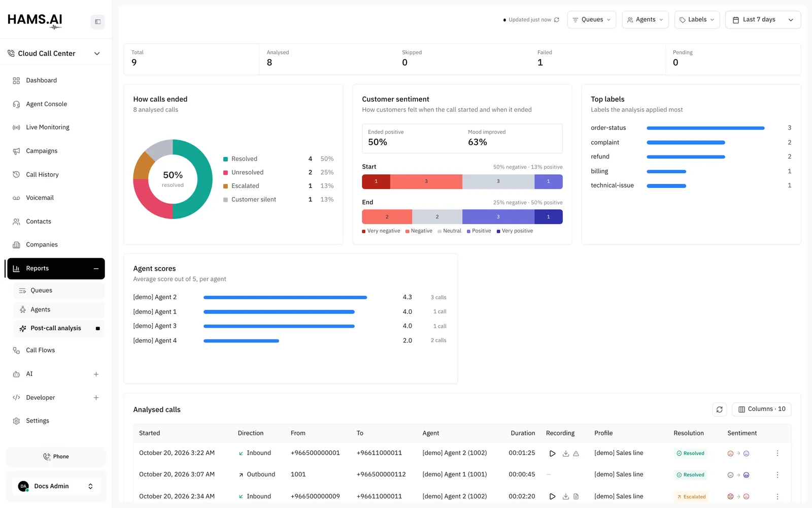Open the Labels filter dropdown
This screenshot has height=508, width=812.
point(697,20)
